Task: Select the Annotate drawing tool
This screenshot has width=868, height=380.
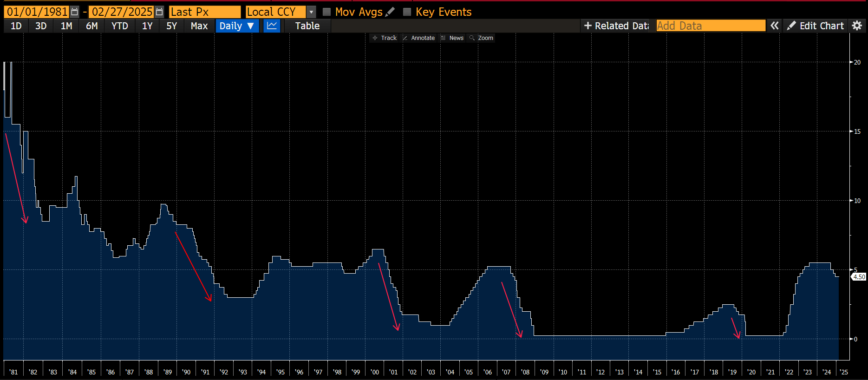Action: coord(418,38)
